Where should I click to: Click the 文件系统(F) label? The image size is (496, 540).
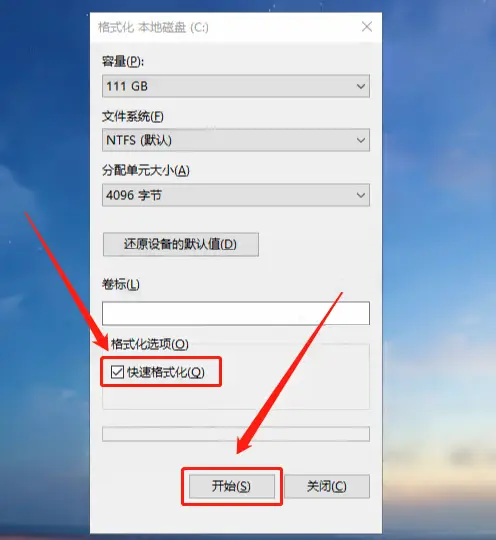point(133,117)
